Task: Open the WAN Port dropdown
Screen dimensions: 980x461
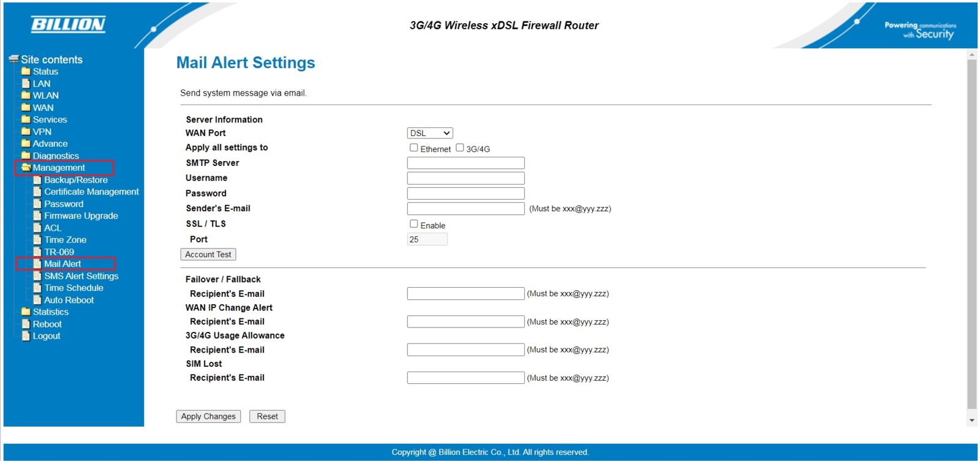Action: [x=430, y=133]
